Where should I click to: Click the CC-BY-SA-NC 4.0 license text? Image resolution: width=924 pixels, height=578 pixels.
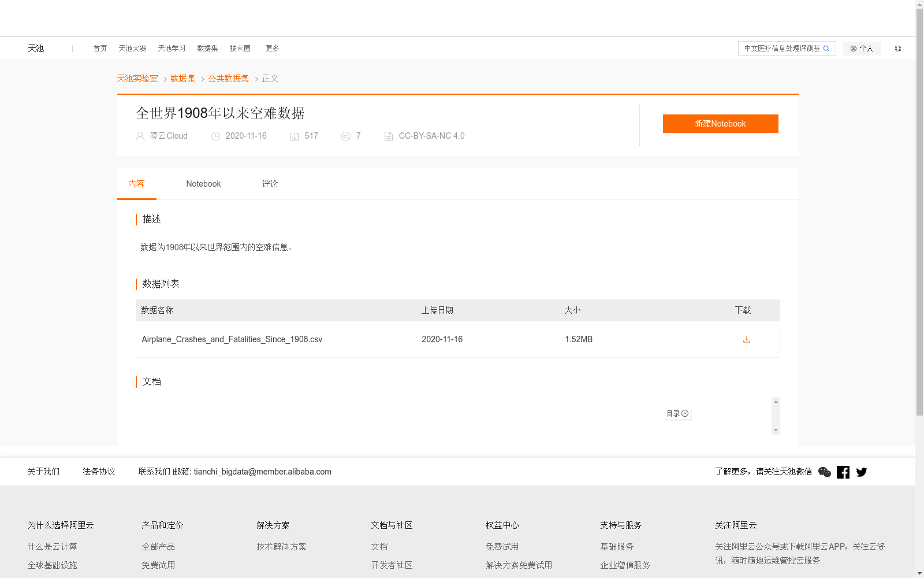[431, 136]
